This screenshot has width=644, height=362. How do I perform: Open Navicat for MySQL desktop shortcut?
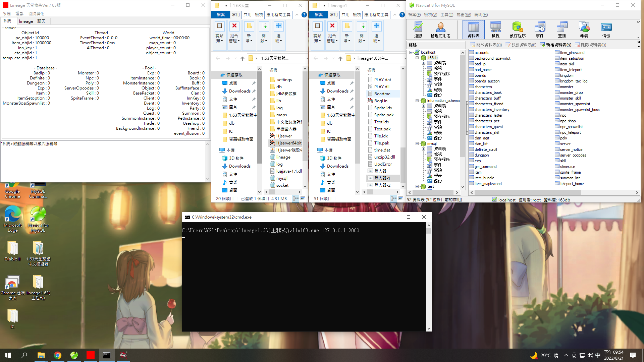[x=38, y=219]
